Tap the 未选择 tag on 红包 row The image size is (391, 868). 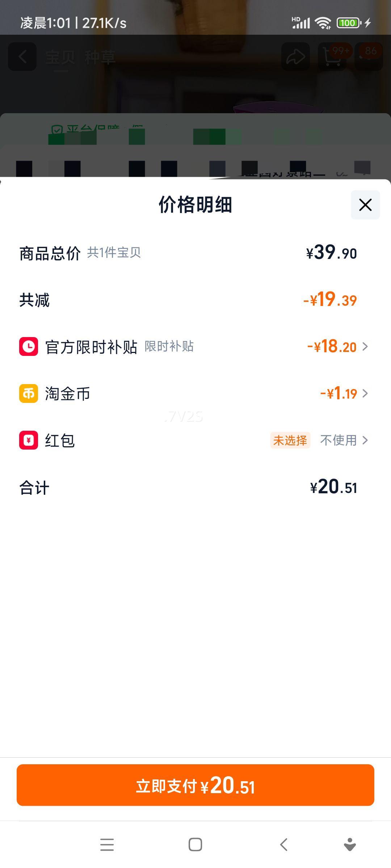(290, 440)
